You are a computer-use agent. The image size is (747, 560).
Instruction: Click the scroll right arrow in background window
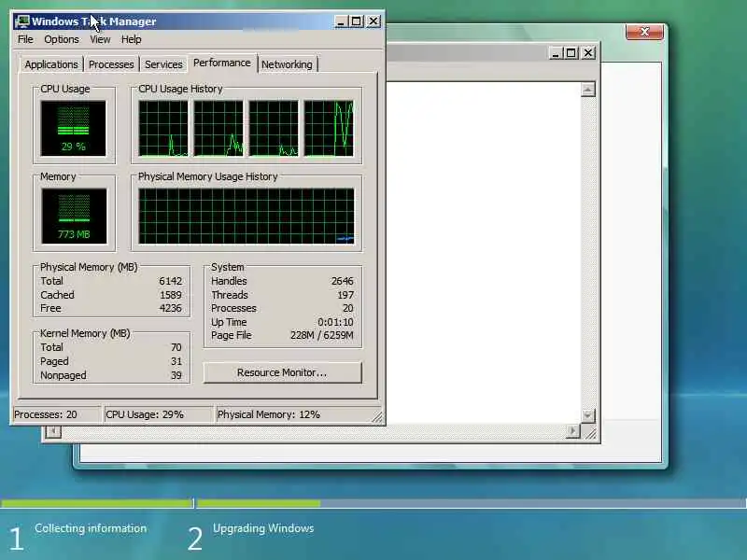click(572, 431)
